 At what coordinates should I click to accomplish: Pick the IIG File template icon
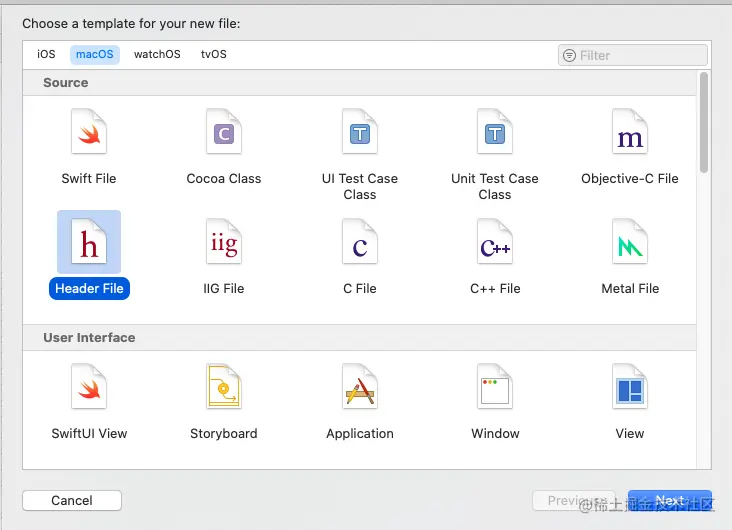click(224, 242)
